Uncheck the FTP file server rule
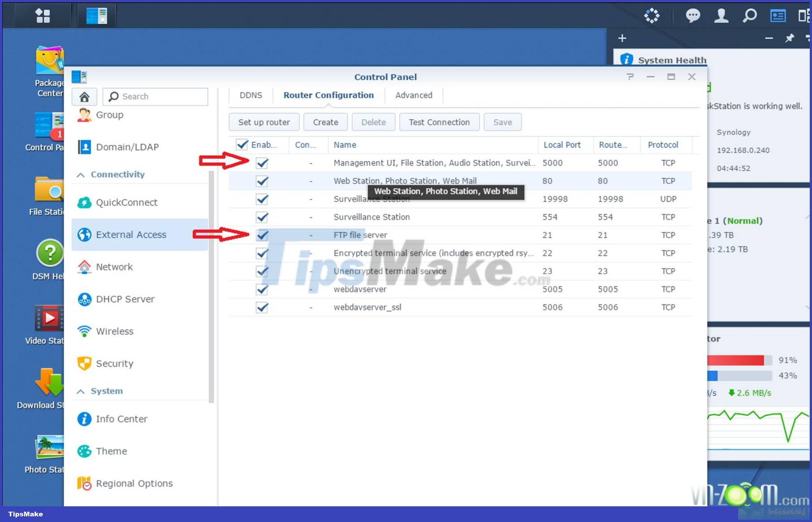Viewport: 812px width, 522px height. [x=262, y=235]
